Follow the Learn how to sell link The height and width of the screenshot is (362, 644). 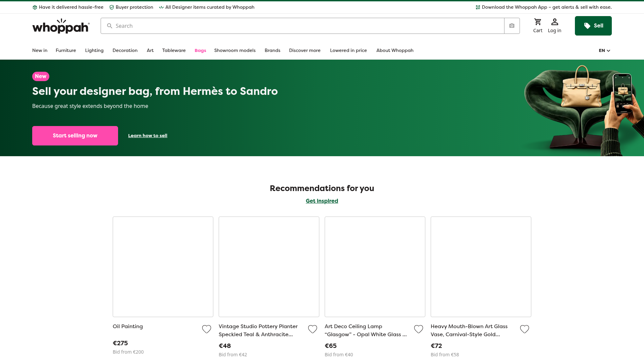click(148, 136)
